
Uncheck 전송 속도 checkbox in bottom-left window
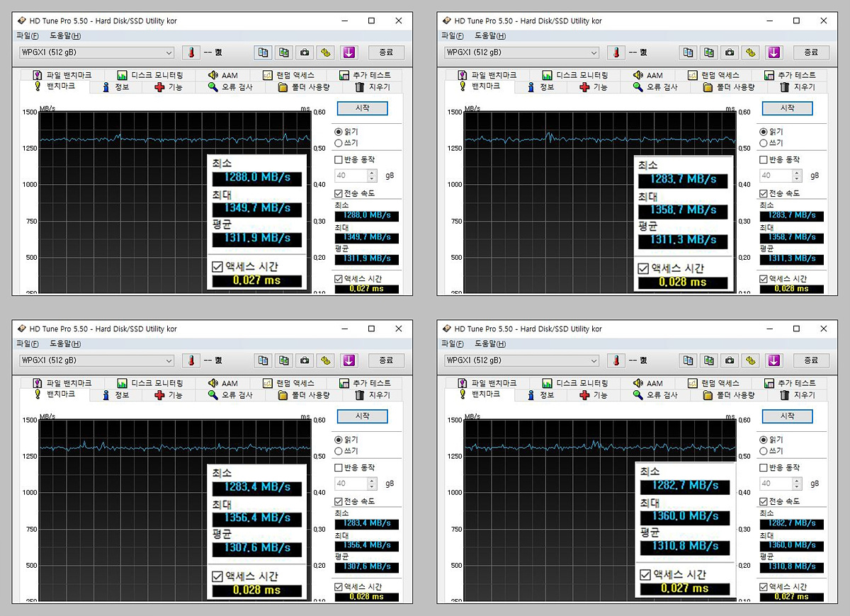pos(339,501)
